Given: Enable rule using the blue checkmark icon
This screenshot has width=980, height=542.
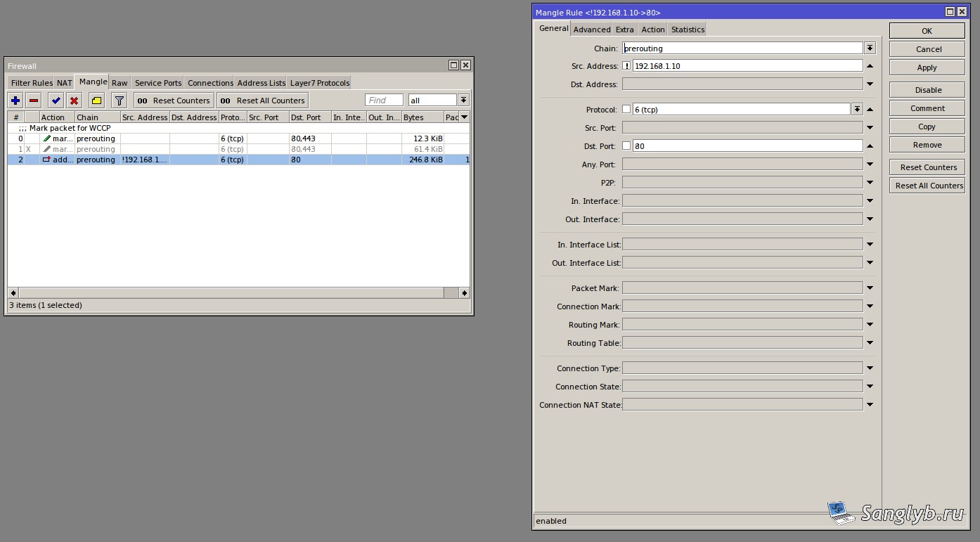Looking at the screenshot, I should coord(56,101).
